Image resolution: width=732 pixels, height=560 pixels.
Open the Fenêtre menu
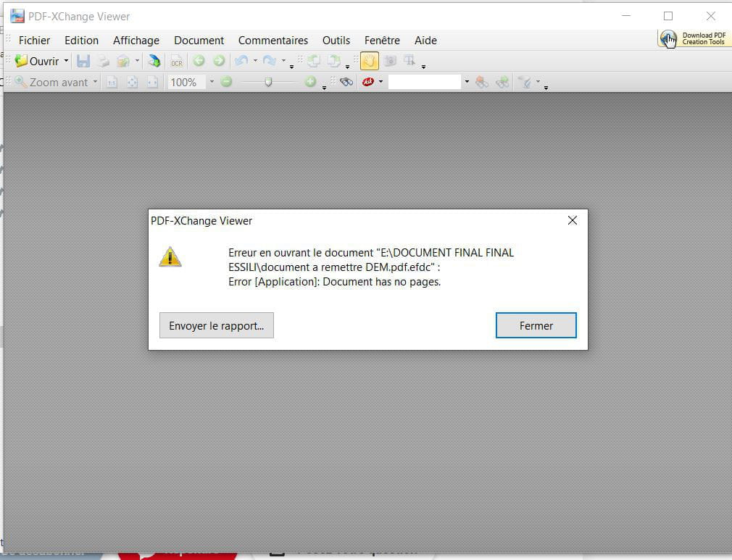pos(382,41)
